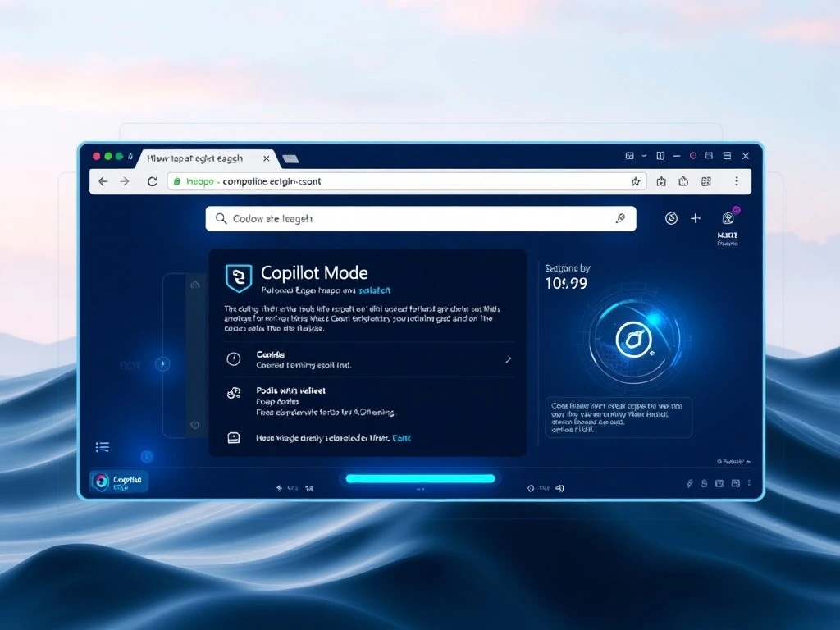Click the sparkle icon left of the cyan bar
840x630 pixels.
[279, 488]
